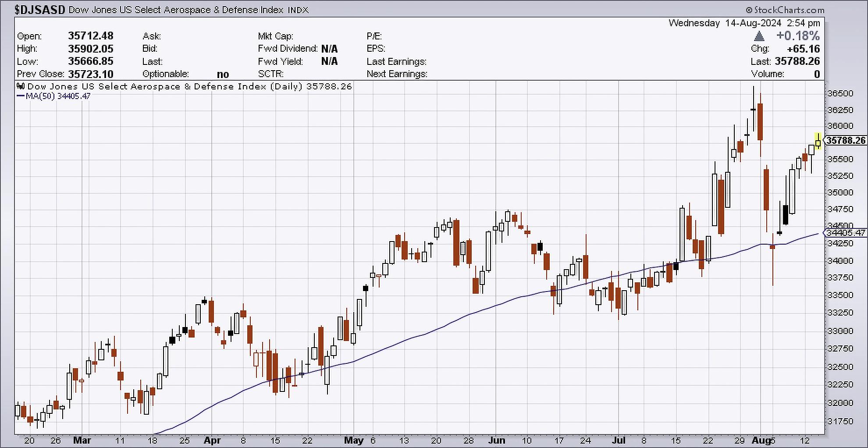Click the Mkt Cap label
The width and height of the screenshot is (868, 448).
[276, 36]
